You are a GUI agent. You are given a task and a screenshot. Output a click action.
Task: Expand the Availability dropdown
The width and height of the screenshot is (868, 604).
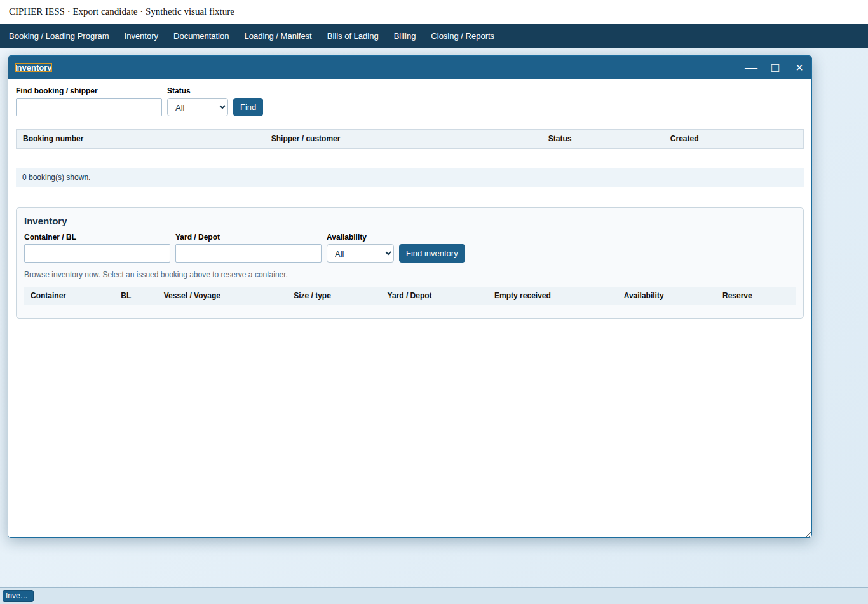coord(360,254)
